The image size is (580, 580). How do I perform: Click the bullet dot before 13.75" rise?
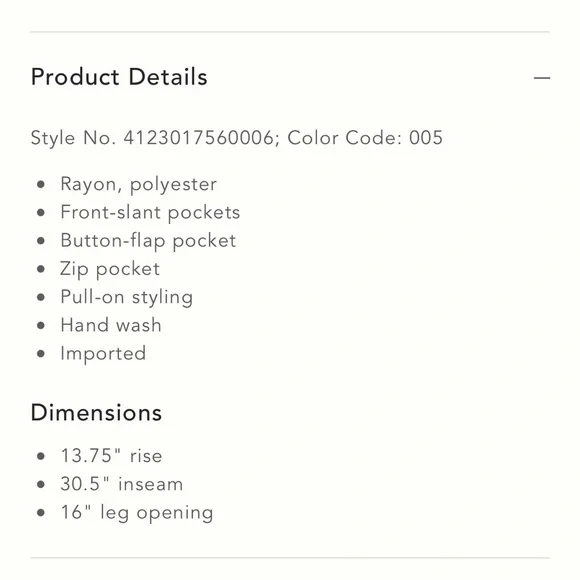(x=41, y=456)
